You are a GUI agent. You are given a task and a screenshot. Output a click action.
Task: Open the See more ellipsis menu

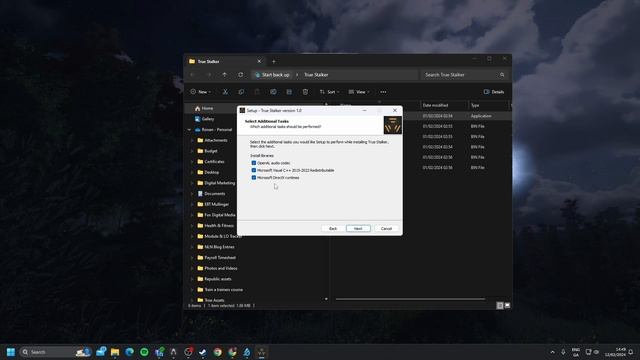383,92
